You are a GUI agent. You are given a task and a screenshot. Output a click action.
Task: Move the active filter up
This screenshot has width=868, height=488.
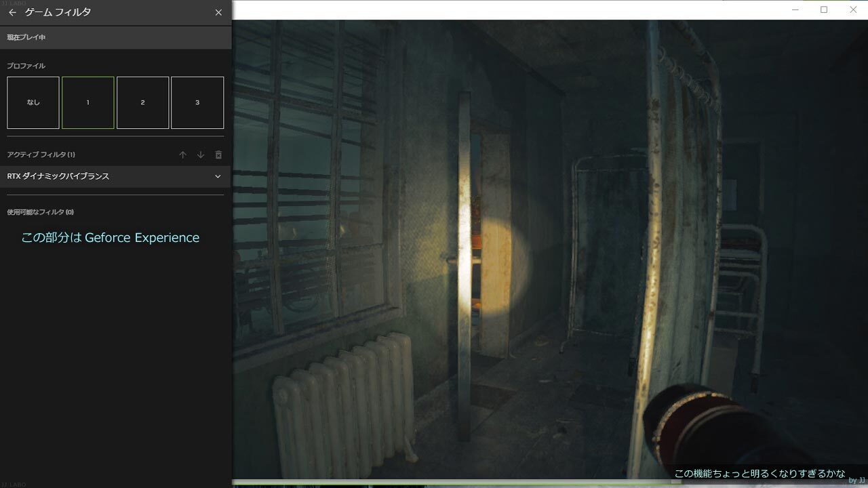(x=182, y=155)
